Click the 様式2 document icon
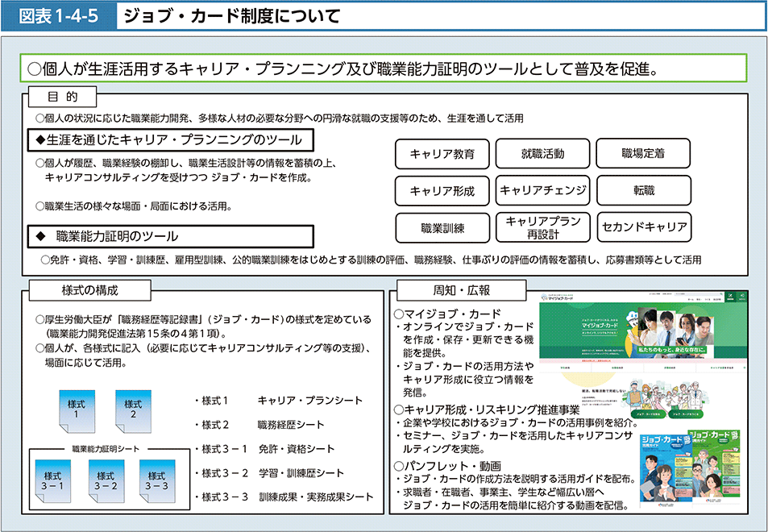The width and height of the screenshot is (768, 532). tap(133, 411)
